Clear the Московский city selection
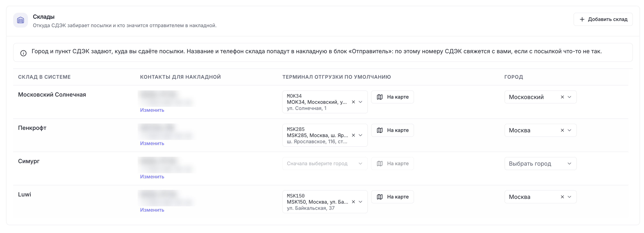The height and width of the screenshot is (233, 644). coord(562,97)
